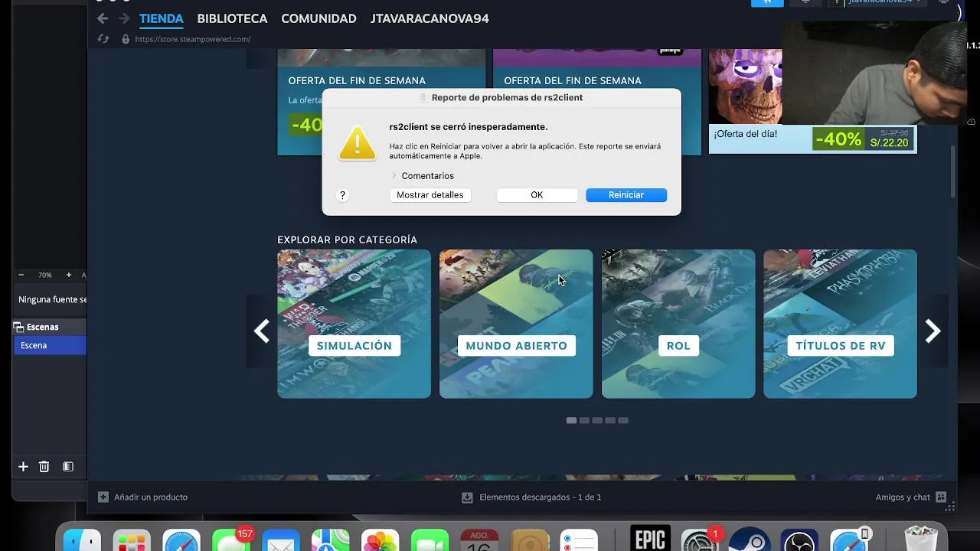
Task: Open help with the question mark button
Action: click(342, 195)
